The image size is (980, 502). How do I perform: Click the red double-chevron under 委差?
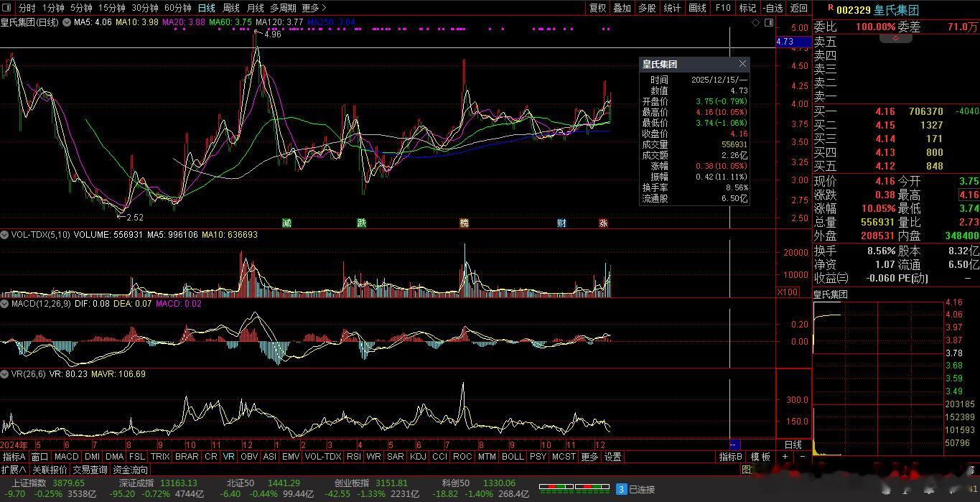(896, 37)
